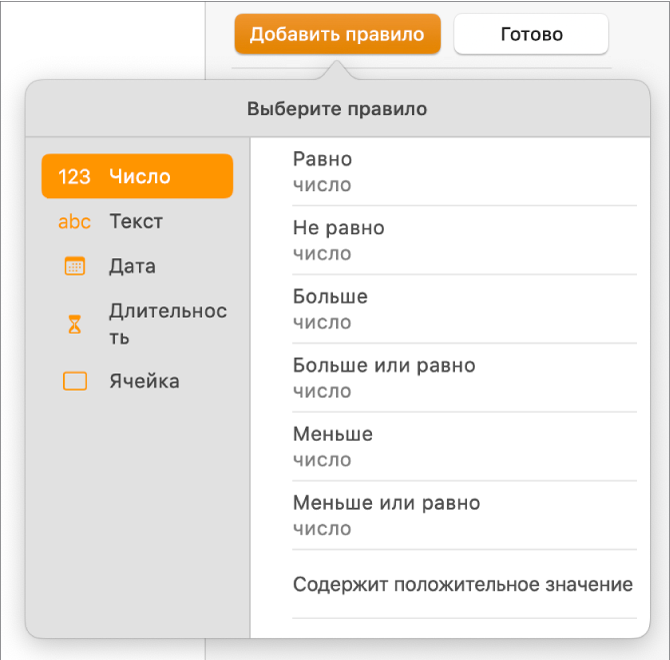
Task: Open the Дата rule category
Action: 132,267
